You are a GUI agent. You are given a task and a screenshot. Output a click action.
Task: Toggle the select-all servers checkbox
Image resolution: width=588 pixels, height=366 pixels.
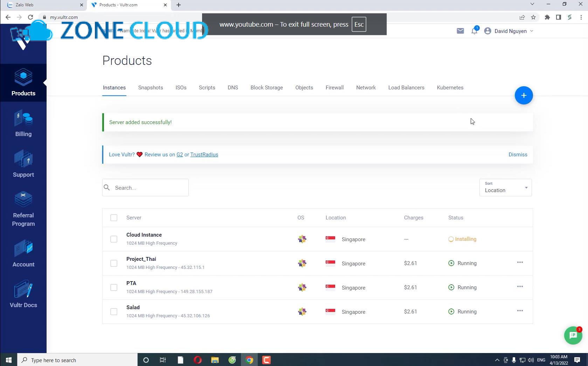coord(113,217)
